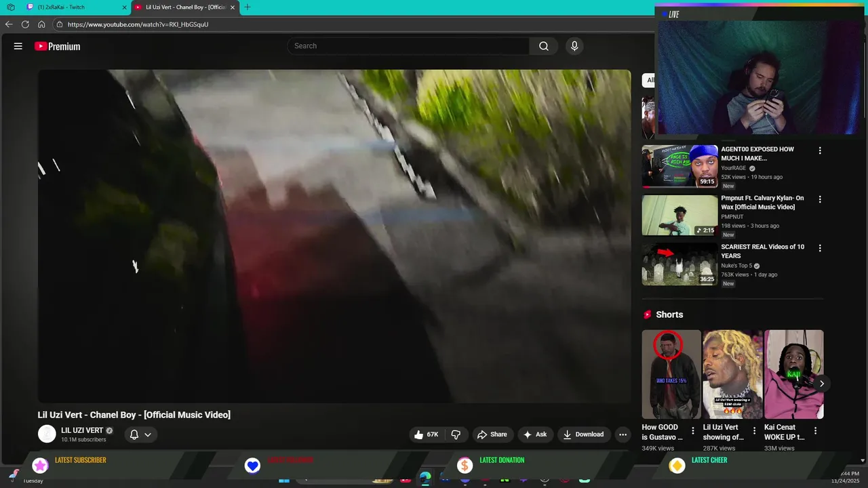868x488 pixels.
Task: Show next Shorts with the right arrow
Action: point(821,384)
